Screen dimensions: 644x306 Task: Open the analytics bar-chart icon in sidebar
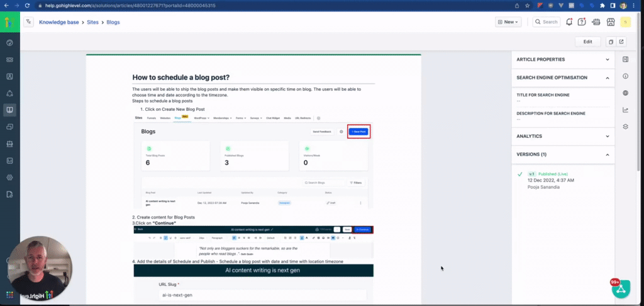point(10,161)
